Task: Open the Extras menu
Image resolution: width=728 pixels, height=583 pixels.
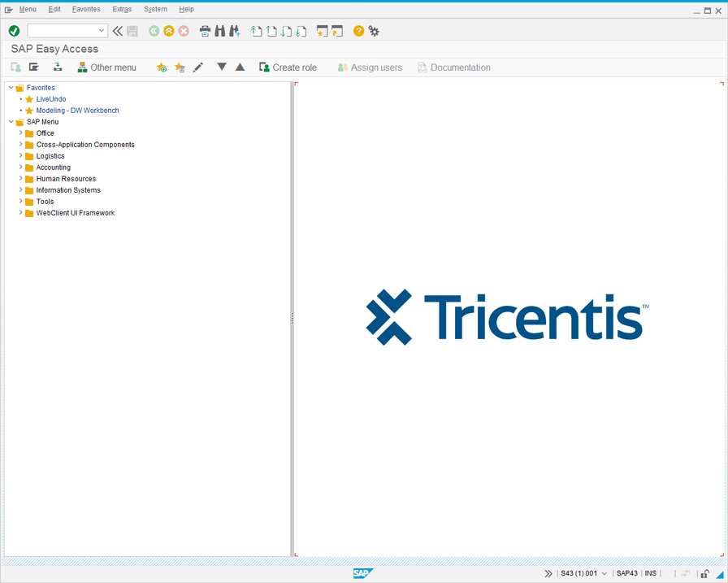Action: tap(122, 9)
